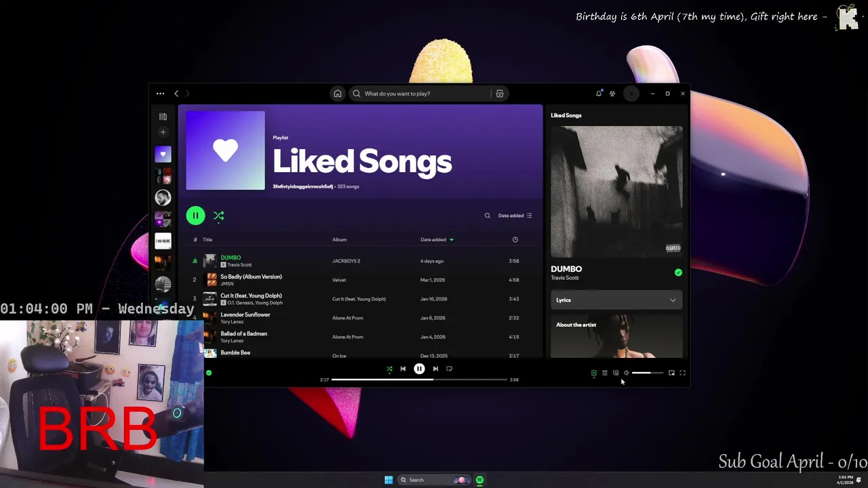The image size is (868, 488).
Task: Select the So Badly (Album Version) track
Action: coord(251,277)
